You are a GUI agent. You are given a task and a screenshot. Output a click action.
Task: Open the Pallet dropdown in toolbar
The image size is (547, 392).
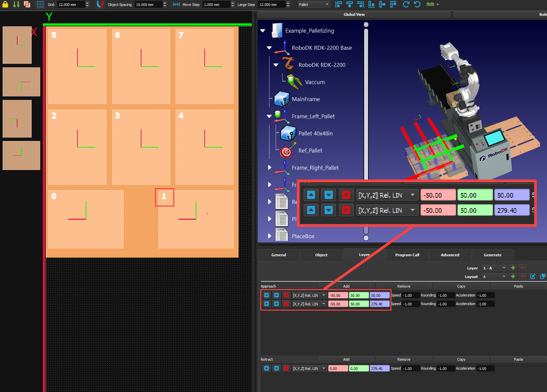point(314,4)
